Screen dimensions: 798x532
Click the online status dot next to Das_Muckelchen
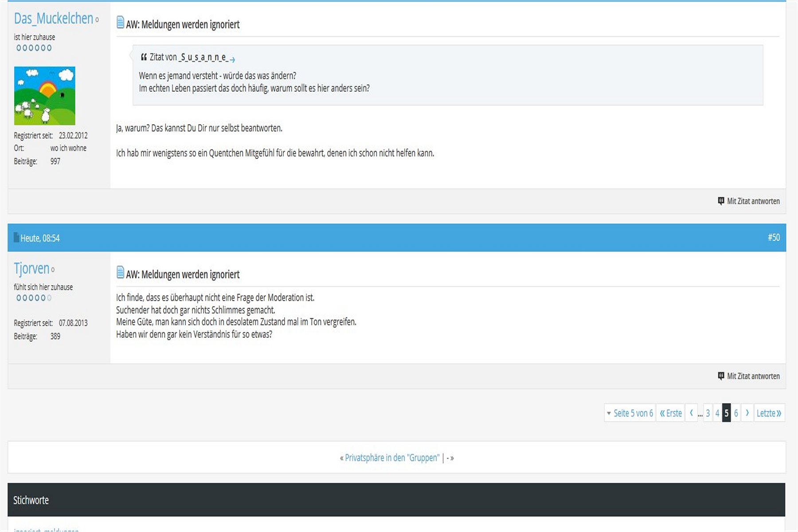97,20
